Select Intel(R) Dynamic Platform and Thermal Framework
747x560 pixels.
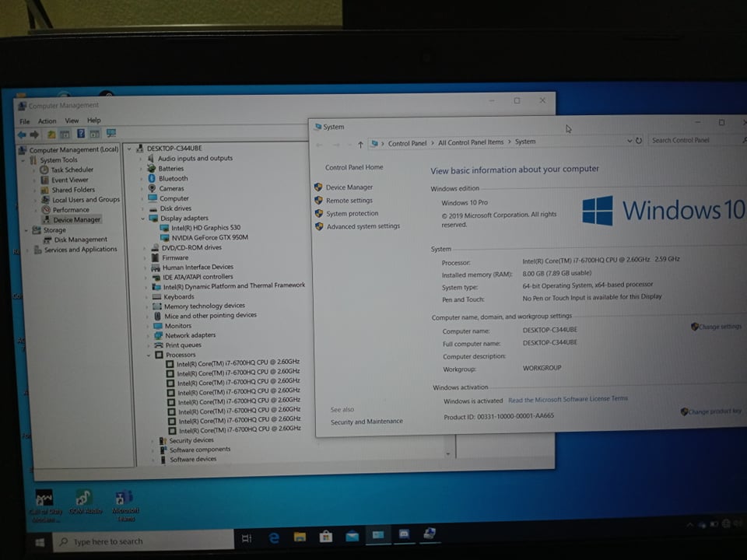point(234,285)
